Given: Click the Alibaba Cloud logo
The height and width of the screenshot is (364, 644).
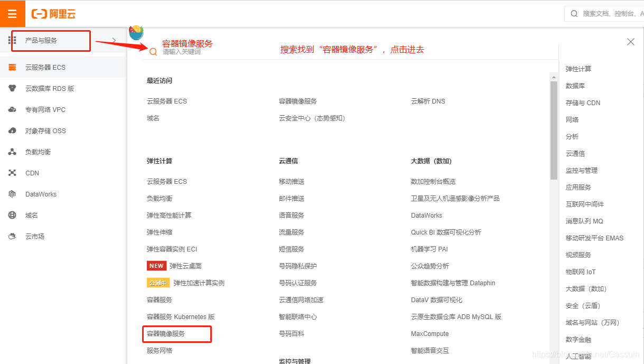Looking at the screenshot, I should 53,14.
